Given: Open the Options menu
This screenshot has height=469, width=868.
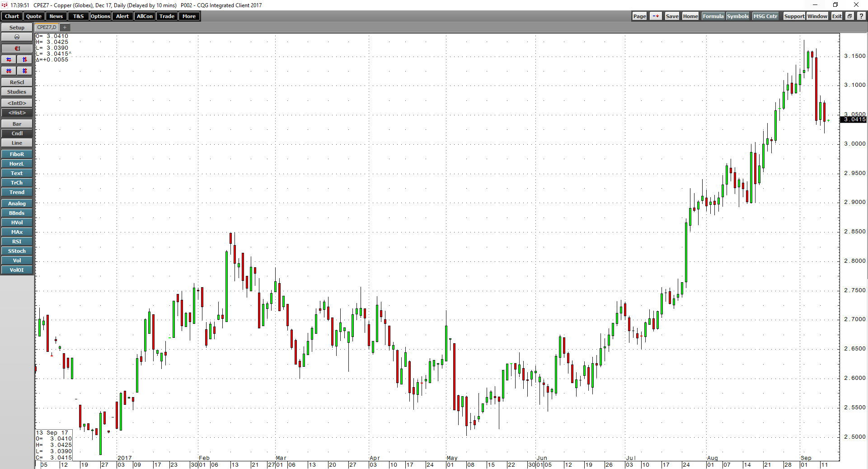Looking at the screenshot, I should pyautogui.click(x=100, y=16).
